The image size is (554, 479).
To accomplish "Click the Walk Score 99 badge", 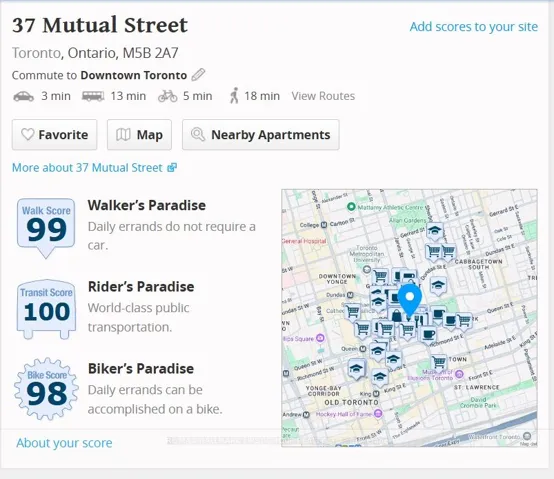I will tap(46, 227).
